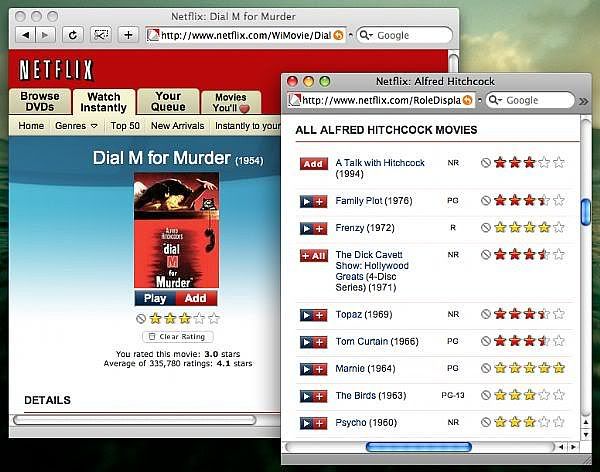Click not interested icon under Dial M poster
Viewport: 600px width, 472px height.
point(141,318)
